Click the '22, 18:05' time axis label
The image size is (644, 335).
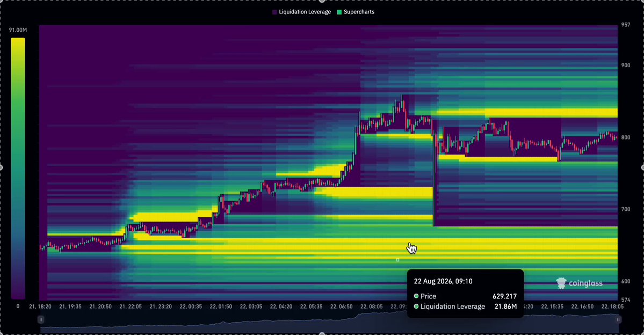612,307
